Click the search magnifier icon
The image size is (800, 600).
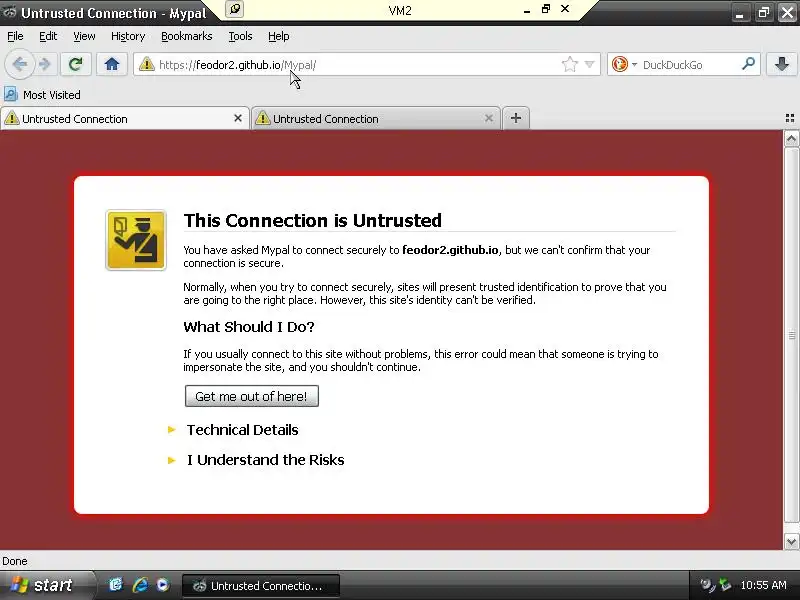pyautogui.click(x=748, y=64)
